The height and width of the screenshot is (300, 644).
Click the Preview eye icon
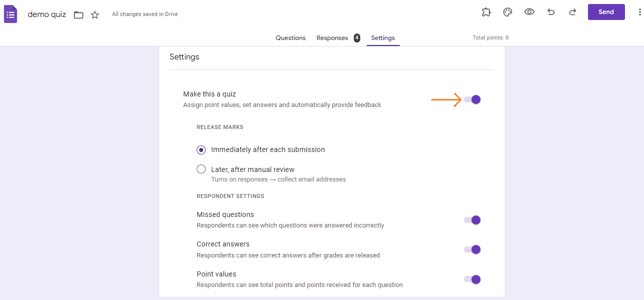(529, 12)
